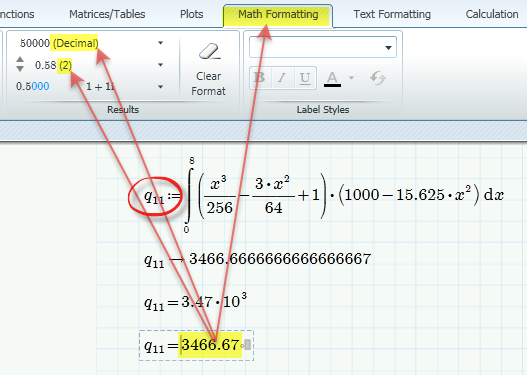The width and height of the screenshot is (527, 375).
Task: Switch to the Plots tab
Action: coord(192,14)
